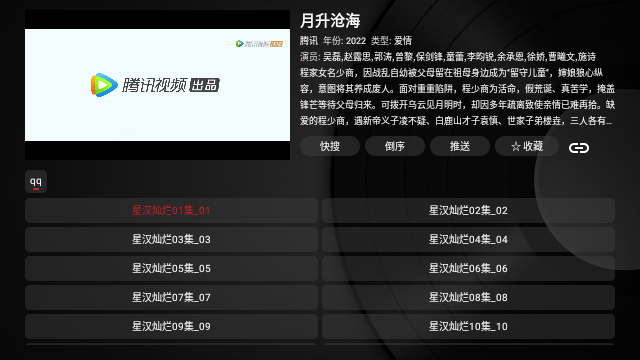Open episode 星汉灿烂06集_06

[468, 269]
